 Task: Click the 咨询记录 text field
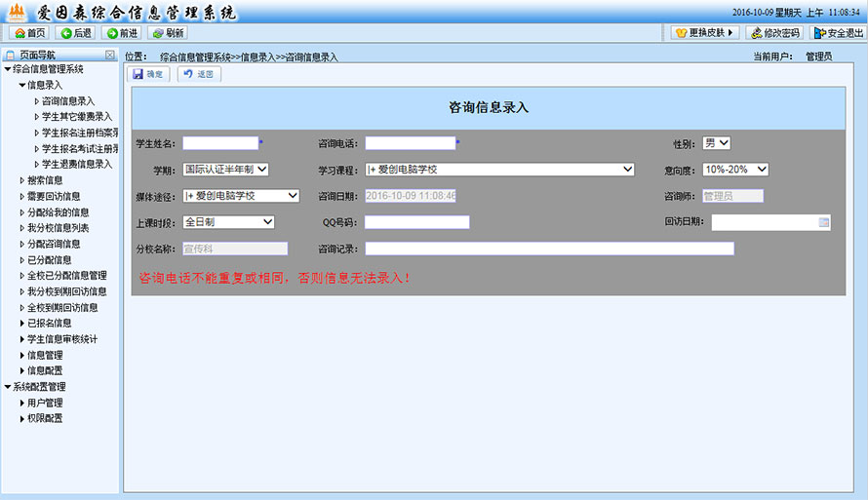(549, 249)
